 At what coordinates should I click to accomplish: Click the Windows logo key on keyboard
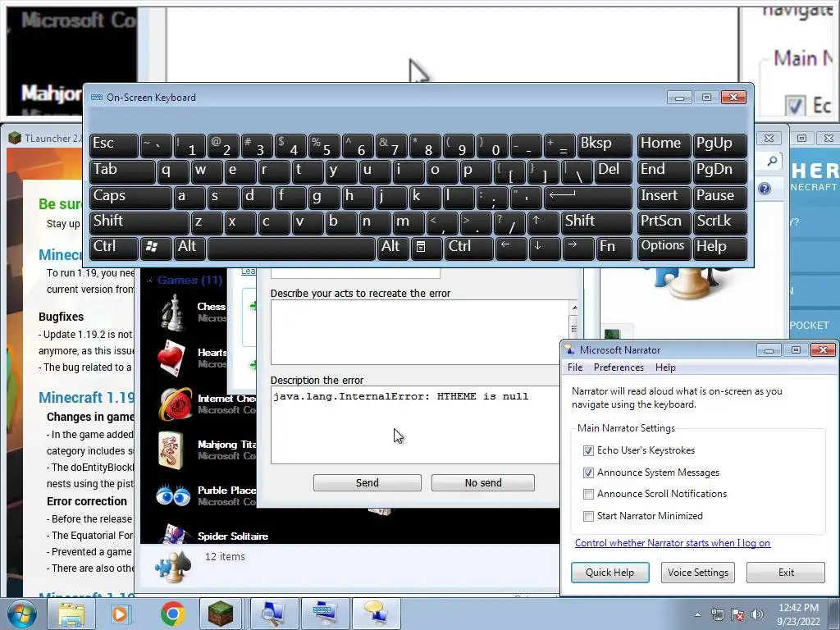155,248
